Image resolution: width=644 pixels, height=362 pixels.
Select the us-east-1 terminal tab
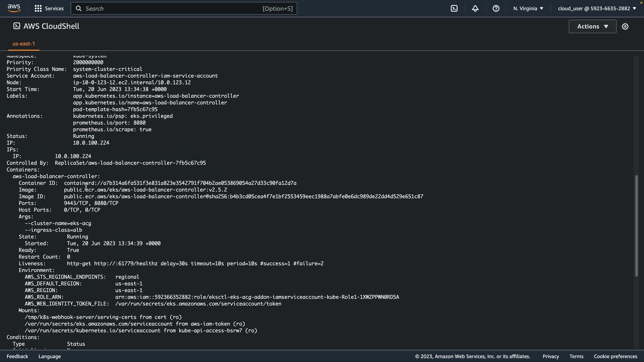[23, 44]
